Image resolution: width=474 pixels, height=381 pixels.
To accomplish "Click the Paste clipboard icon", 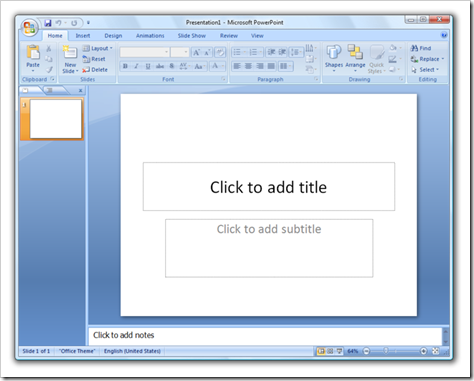I will (x=33, y=52).
